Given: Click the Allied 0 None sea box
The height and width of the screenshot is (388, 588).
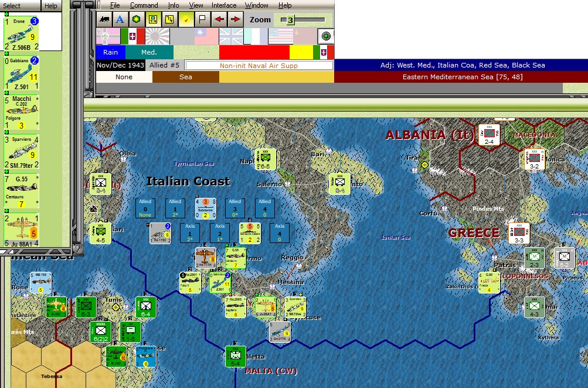Looking at the screenshot, I should 145,208.
